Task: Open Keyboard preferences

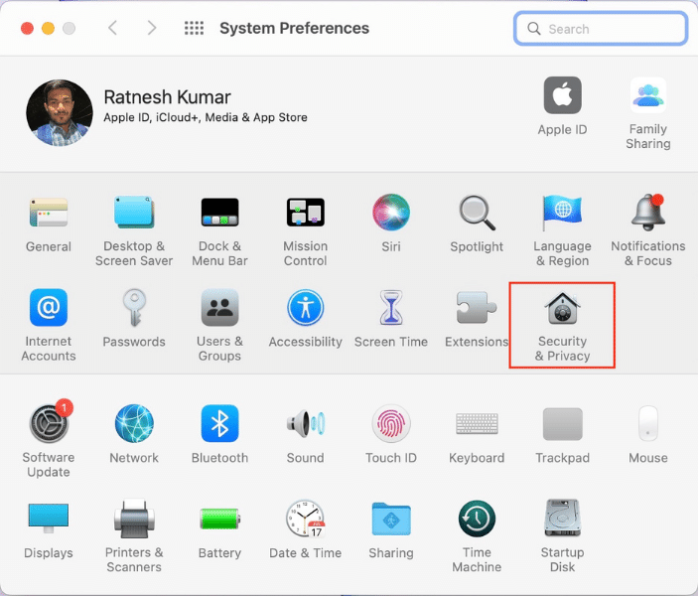Action: pyautogui.click(x=477, y=423)
